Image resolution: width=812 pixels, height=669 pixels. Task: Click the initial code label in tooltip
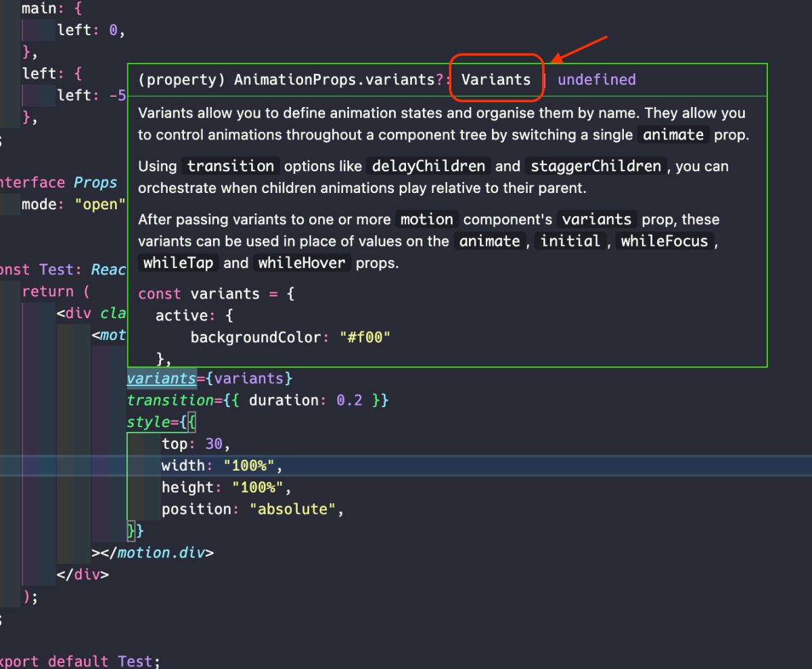[x=570, y=241]
